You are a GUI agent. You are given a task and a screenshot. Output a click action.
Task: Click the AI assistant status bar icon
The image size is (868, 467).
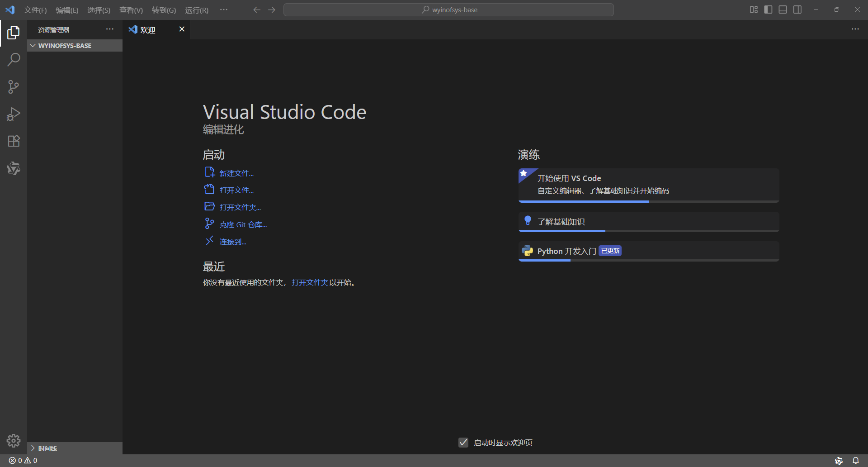tap(839, 461)
